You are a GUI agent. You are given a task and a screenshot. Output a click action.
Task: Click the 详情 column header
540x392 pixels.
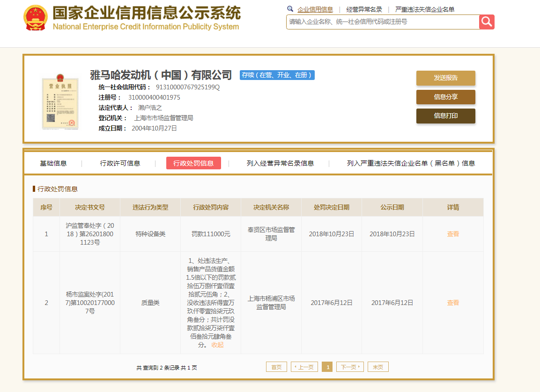pos(453,207)
